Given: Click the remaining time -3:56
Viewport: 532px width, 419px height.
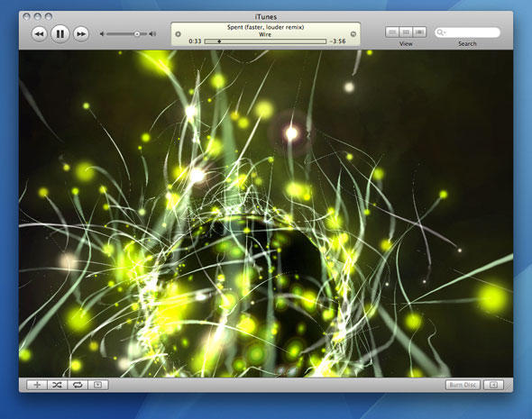Looking at the screenshot, I should pyautogui.click(x=337, y=41).
